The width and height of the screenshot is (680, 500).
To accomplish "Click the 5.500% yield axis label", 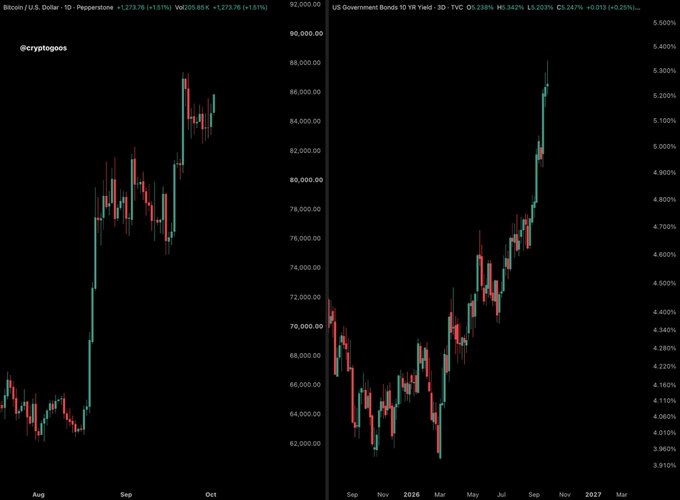I will (664, 23).
